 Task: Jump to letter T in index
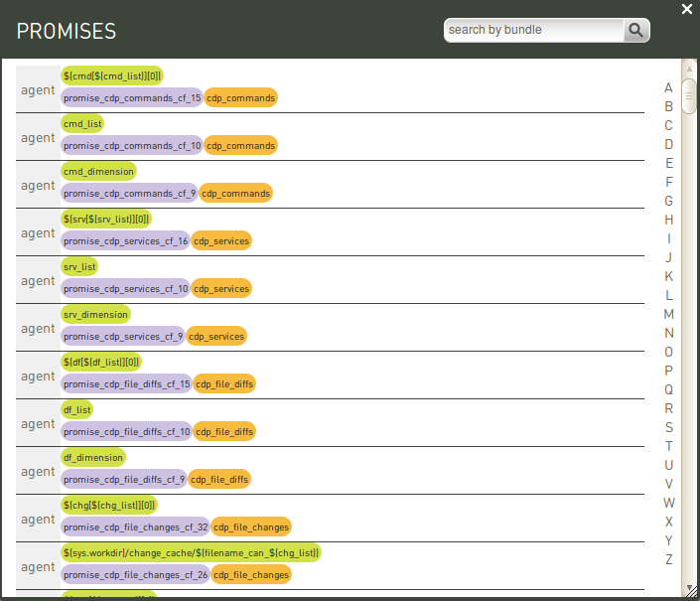[668, 446]
